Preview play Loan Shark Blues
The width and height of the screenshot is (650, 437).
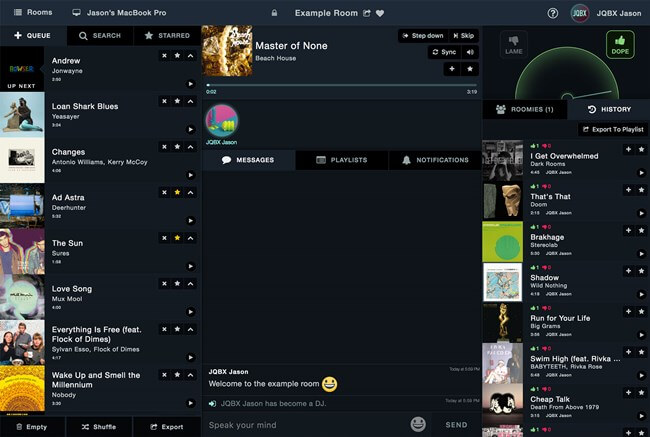coord(190,129)
